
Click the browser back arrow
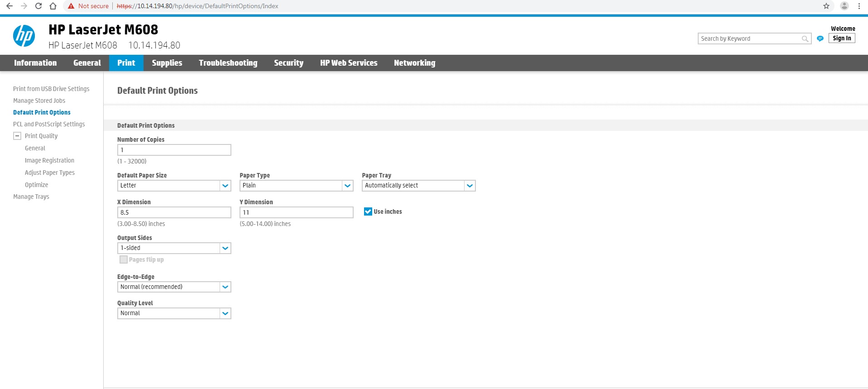pyautogui.click(x=10, y=6)
